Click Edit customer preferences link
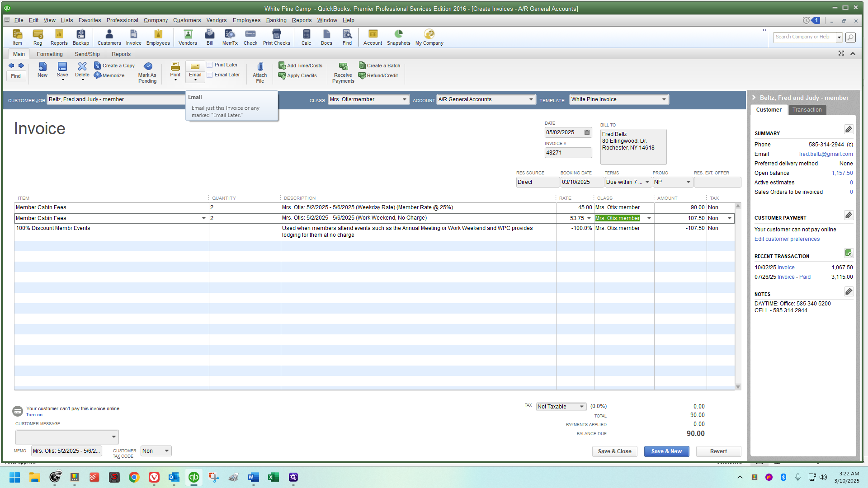The height and width of the screenshot is (488, 868). (787, 239)
